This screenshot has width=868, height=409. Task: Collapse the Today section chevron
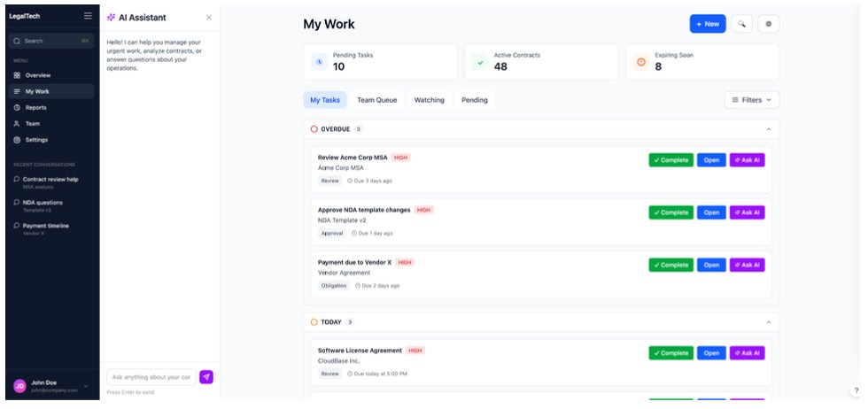coord(769,322)
